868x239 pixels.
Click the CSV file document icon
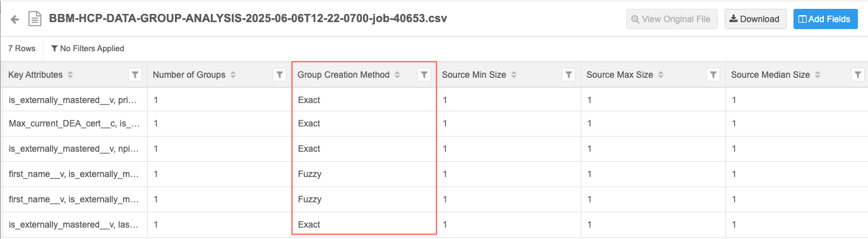tap(35, 19)
